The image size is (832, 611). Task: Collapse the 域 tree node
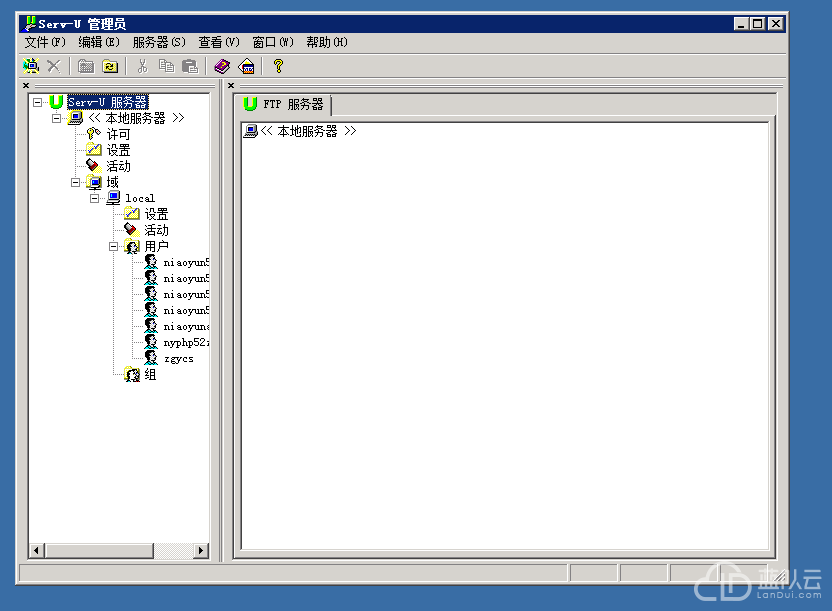click(x=75, y=182)
